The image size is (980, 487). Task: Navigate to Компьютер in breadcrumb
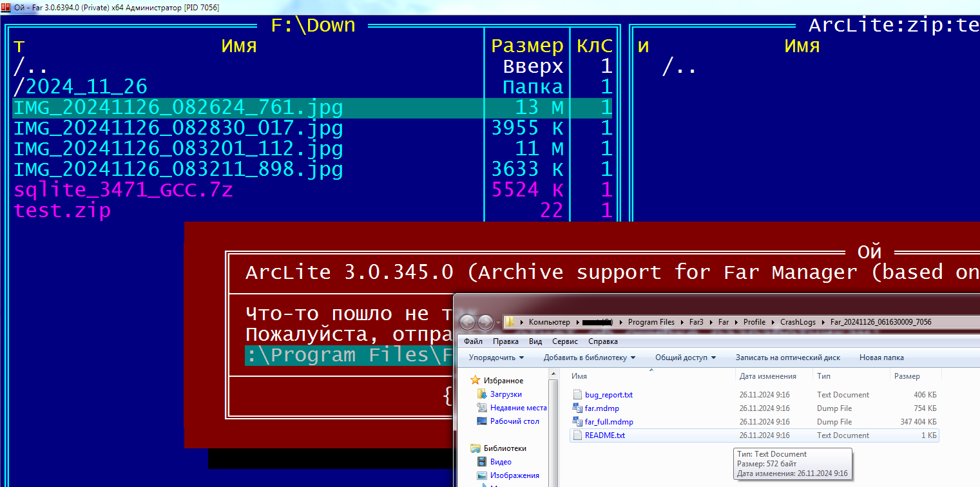[x=549, y=322]
